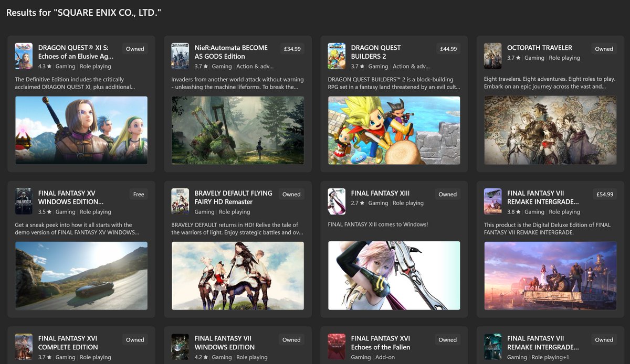Open OCTOPATH TRAVELER banner artwork
Screen dimensions: 630x364
pyautogui.click(x=551, y=130)
